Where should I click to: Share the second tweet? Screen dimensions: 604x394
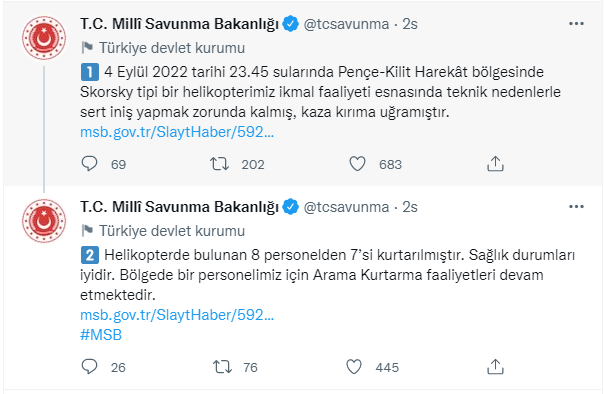[x=495, y=366]
